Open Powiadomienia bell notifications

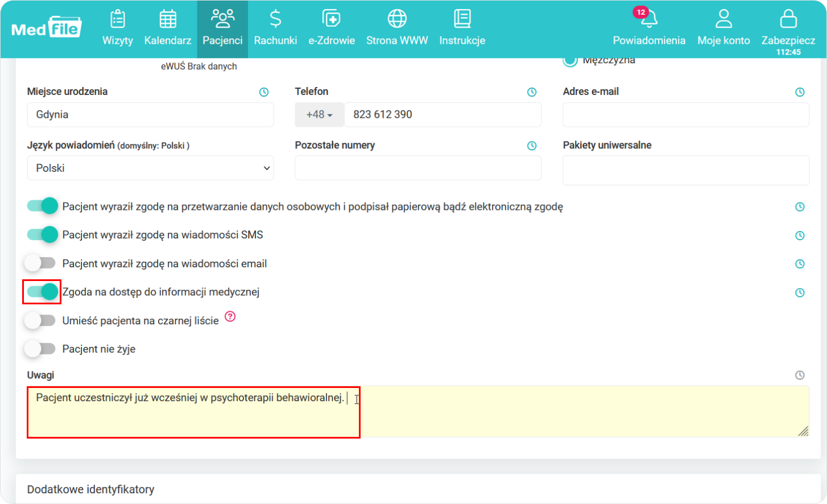649,19
